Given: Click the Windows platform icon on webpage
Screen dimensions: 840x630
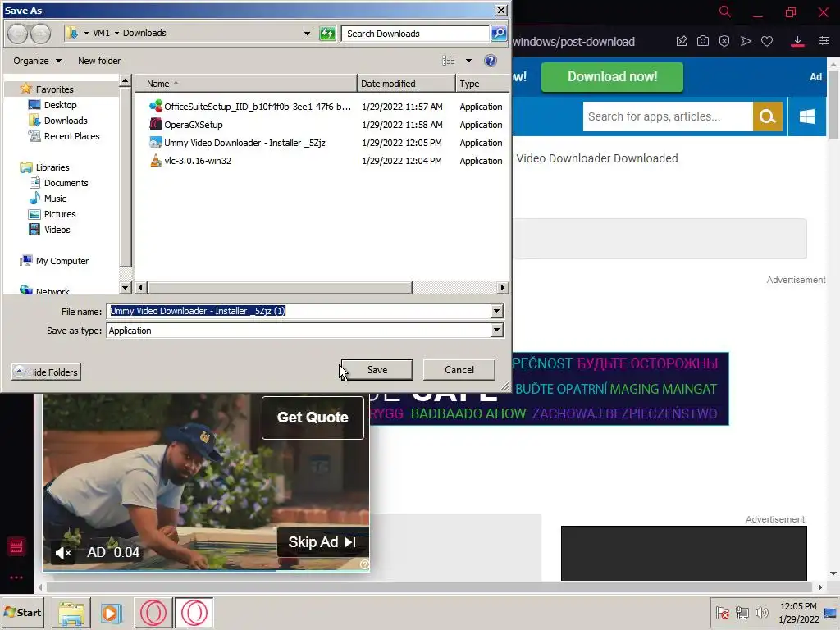Looking at the screenshot, I should pyautogui.click(x=807, y=116).
